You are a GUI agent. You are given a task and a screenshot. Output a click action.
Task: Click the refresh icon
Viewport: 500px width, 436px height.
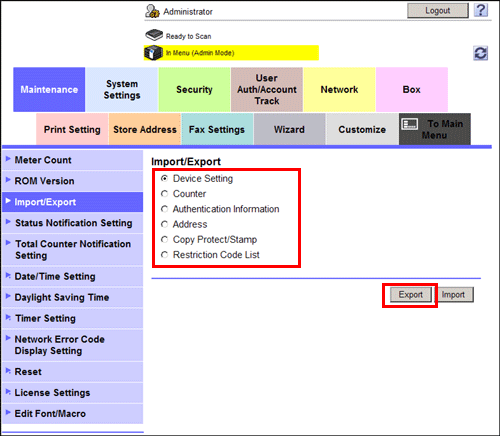pos(480,53)
